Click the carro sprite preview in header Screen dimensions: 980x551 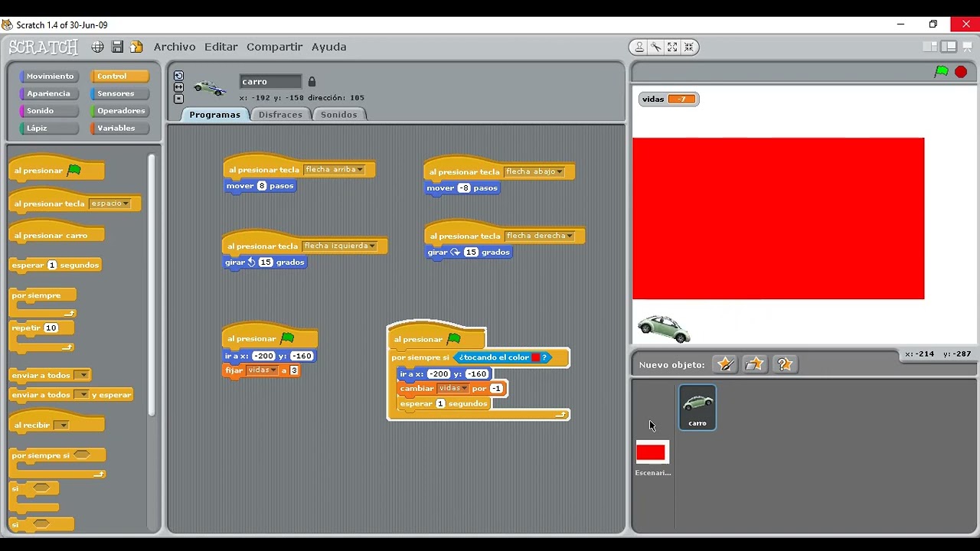coord(210,88)
